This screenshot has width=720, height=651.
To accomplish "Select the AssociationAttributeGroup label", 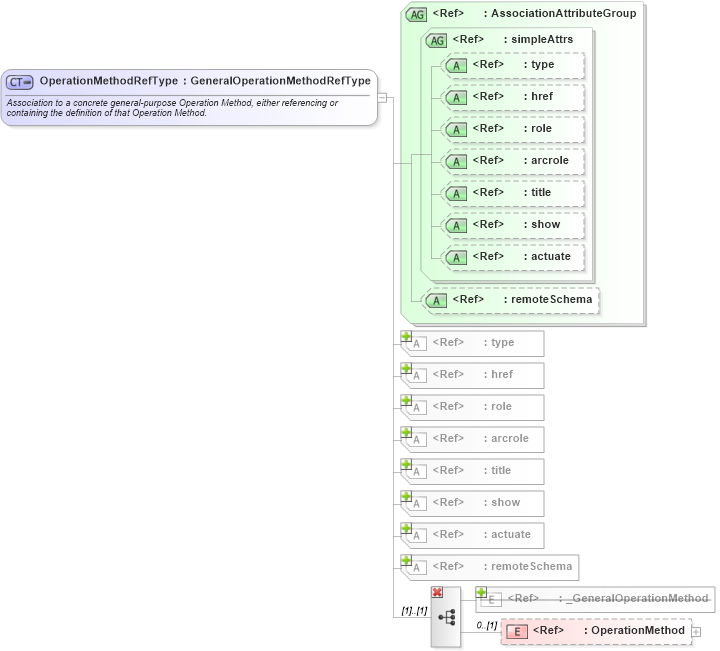I will click(563, 13).
